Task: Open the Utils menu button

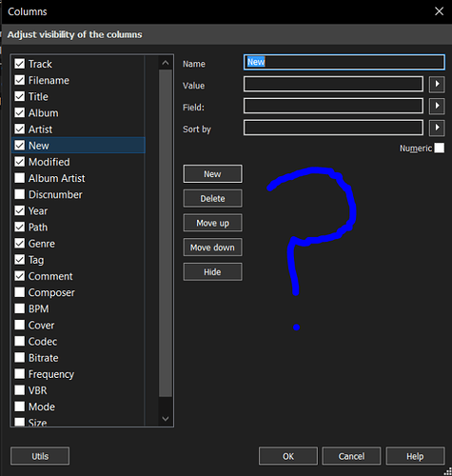Action: click(x=40, y=456)
